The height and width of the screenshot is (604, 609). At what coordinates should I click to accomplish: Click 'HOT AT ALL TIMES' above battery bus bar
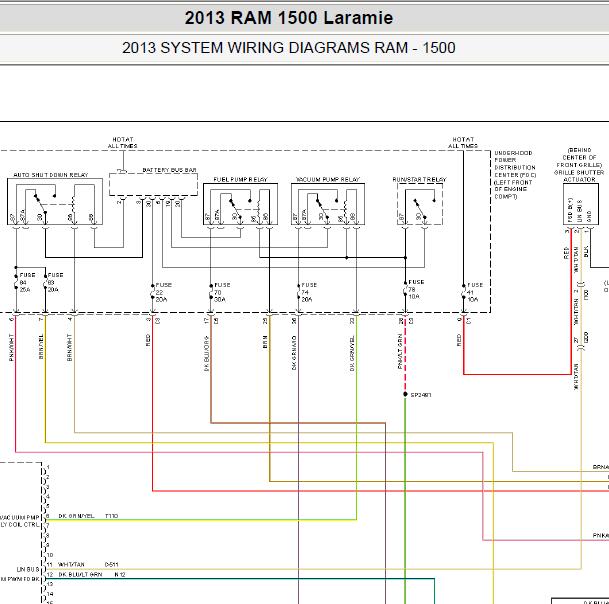123,143
